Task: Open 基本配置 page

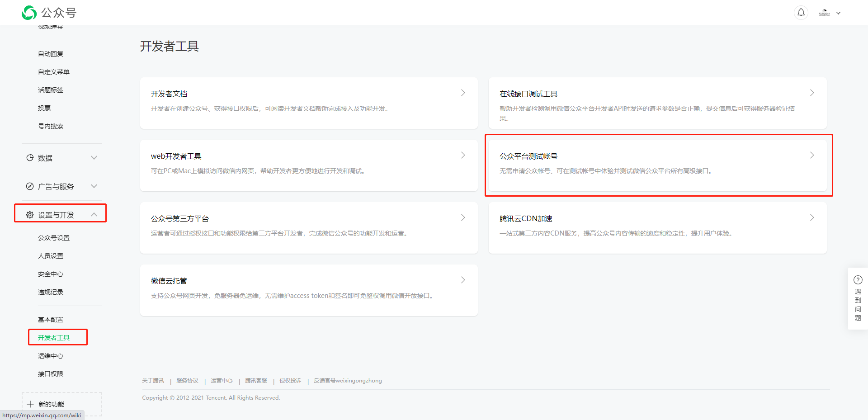Action: (x=51, y=320)
